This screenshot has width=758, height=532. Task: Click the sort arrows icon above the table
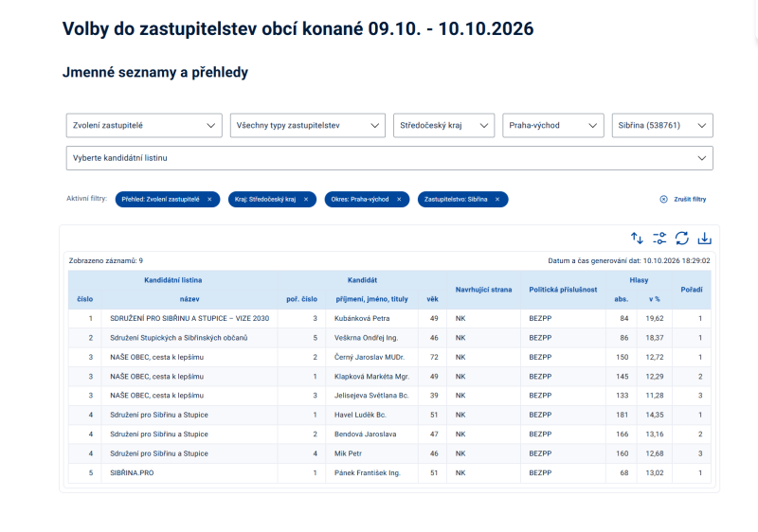[x=637, y=238]
